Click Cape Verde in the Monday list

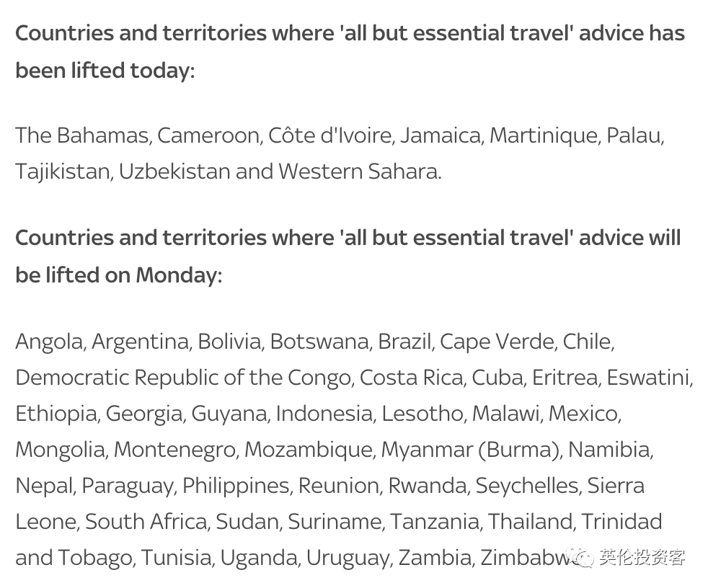tap(496, 341)
